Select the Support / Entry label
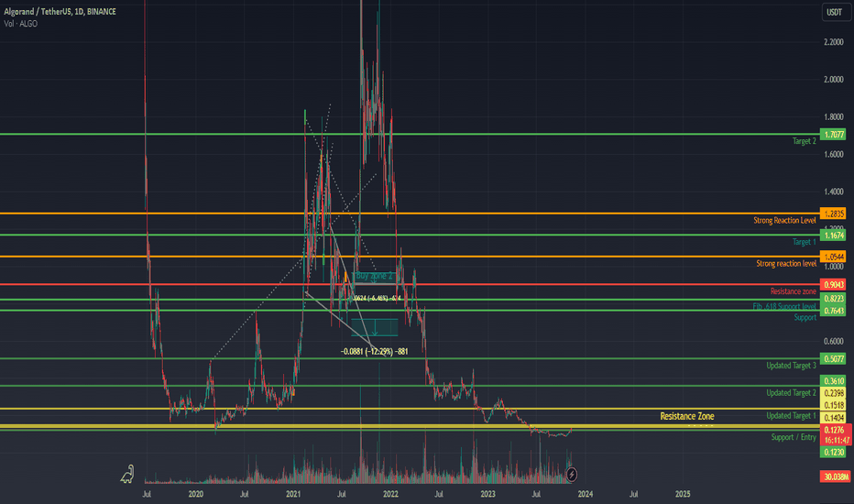This screenshot has height=504, width=854. 794,437
